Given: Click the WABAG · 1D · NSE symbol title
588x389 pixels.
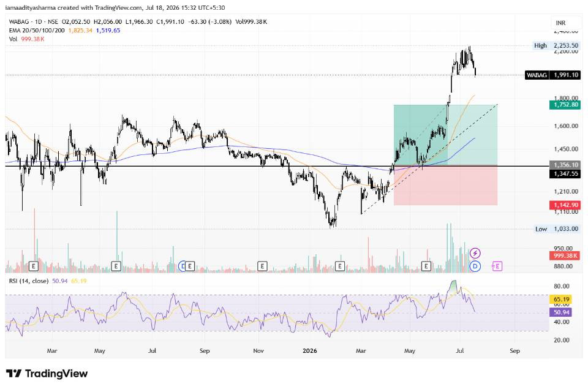Looking at the screenshot, I should [x=33, y=22].
